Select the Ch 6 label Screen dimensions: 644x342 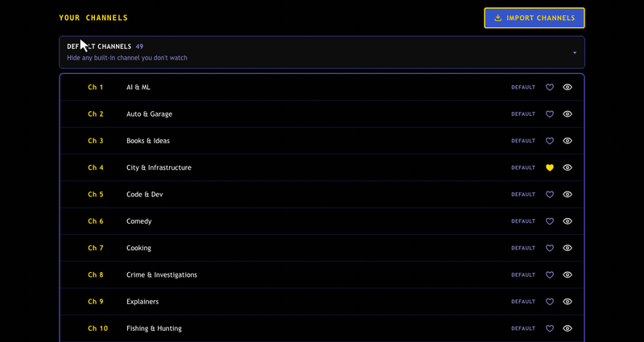point(96,221)
